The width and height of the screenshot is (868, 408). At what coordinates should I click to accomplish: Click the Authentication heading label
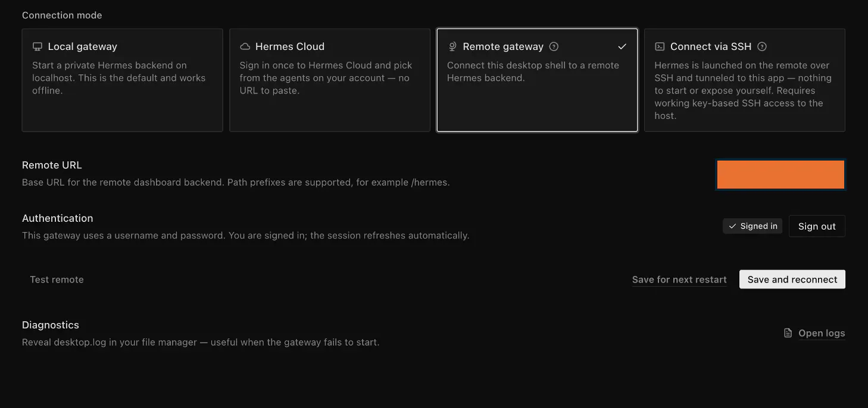(58, 218)
